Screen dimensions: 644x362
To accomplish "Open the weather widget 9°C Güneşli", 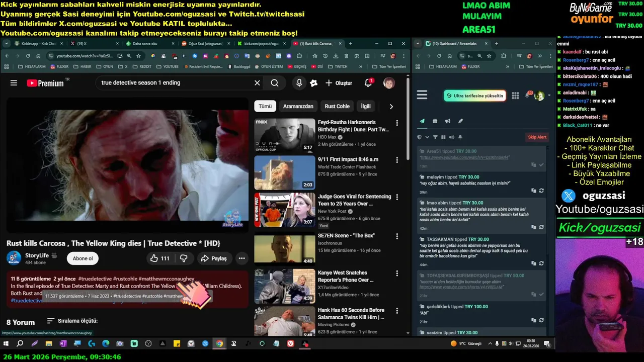I will tap(466, 343).
